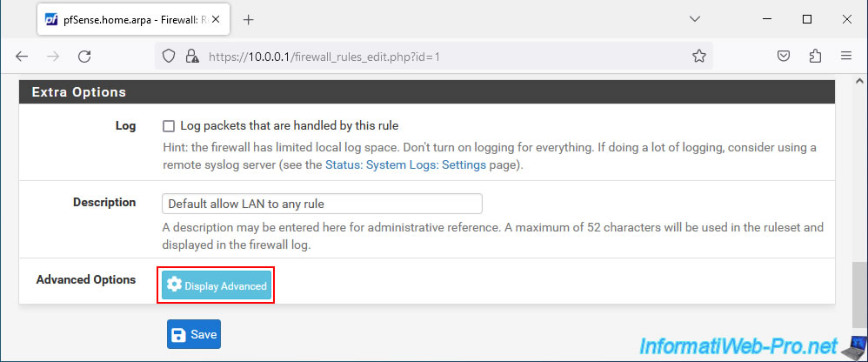Select the pfSense.home.arpa browser tab
This screenshot has height=362, width=868.
tap(122, 19)
